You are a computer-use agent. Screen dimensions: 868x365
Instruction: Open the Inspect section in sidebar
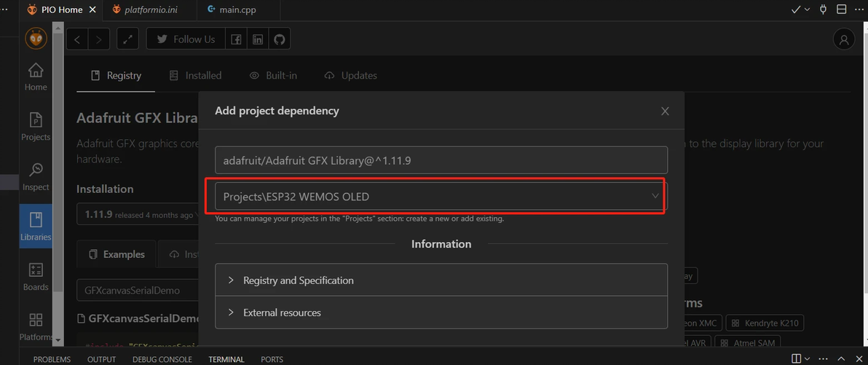(x=36, y=177)
